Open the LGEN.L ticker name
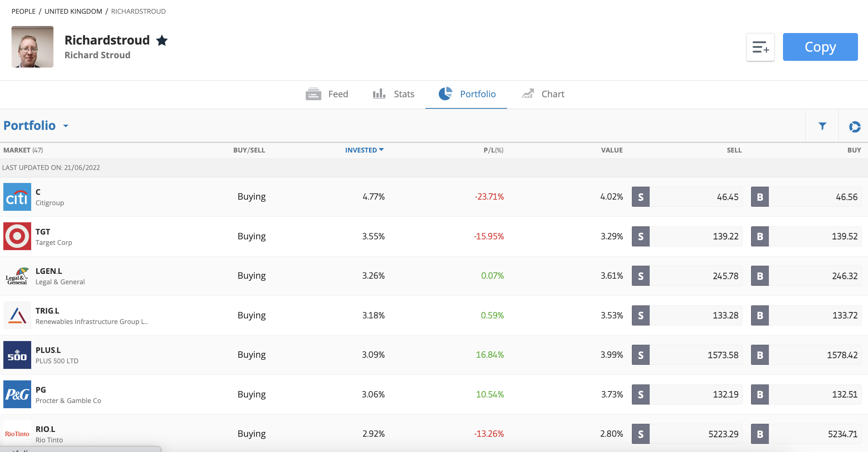 click(x=49, y=271)
